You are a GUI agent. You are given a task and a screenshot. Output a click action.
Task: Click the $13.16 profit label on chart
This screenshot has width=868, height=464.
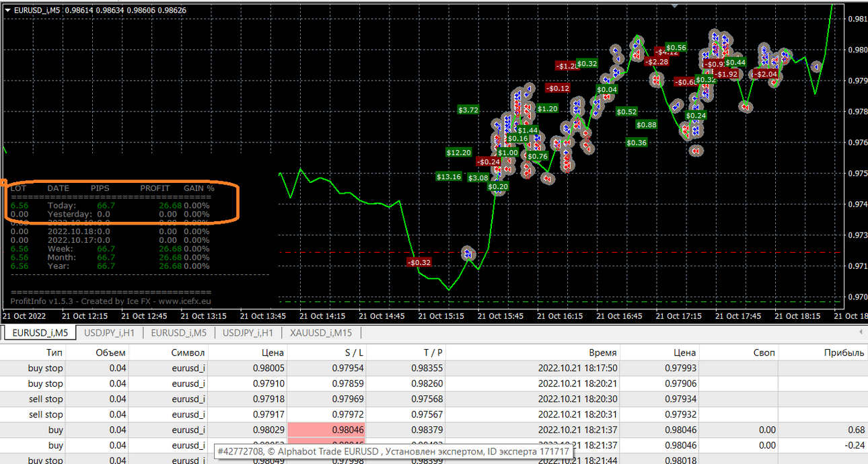coord(449,177)
